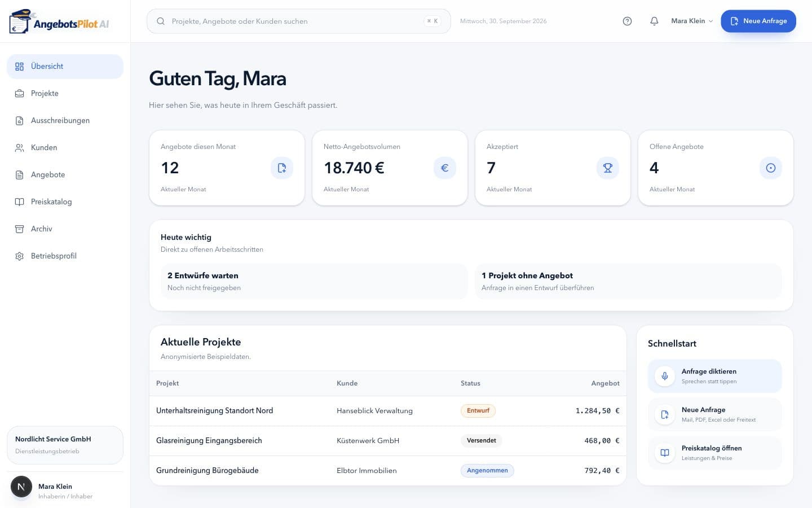
Task: Click the archive box icon for Archiv
Action: pyautogui.click(x=19, y=229)
